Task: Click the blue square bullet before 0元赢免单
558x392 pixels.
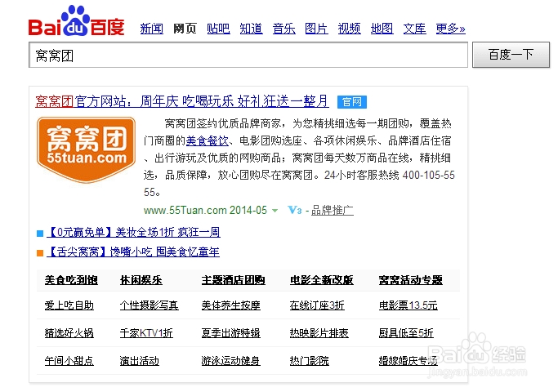Action: coord(40,234)
